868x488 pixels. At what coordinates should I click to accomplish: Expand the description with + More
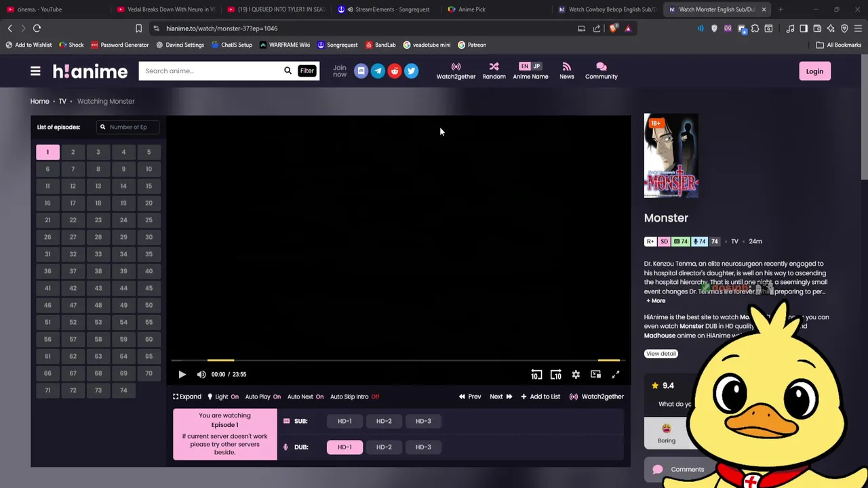click(x=656, y=300)
